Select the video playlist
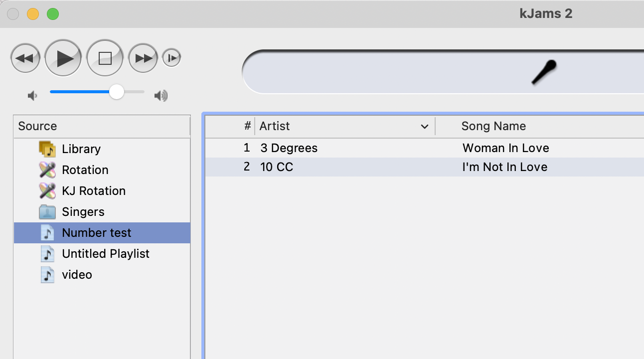This screenshot has height=359, width=644. coord(77,275)
